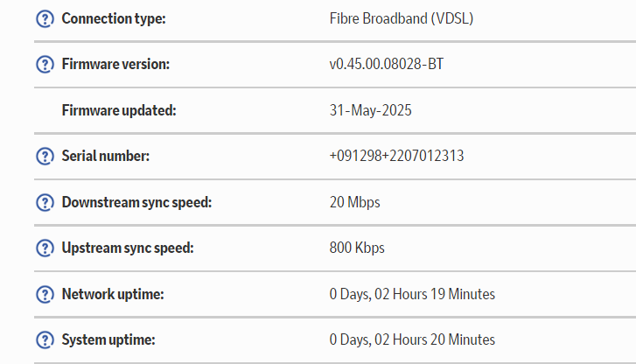
Task: Click the Connection type label
Action: click(114, 18)
